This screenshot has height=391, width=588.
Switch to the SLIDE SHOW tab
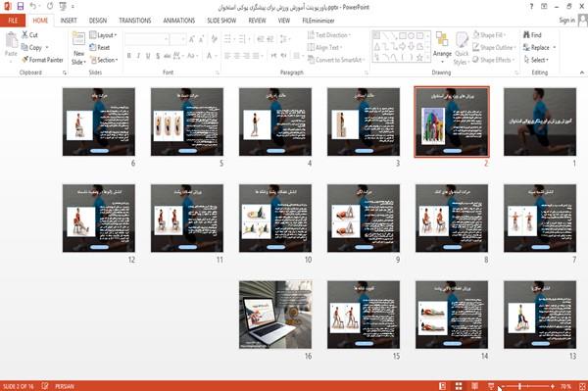pyautogui.click(x=221, y=21)
